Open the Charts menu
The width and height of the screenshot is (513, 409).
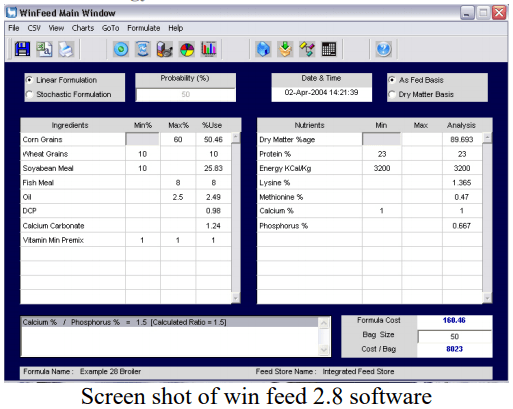coord(83,28)
